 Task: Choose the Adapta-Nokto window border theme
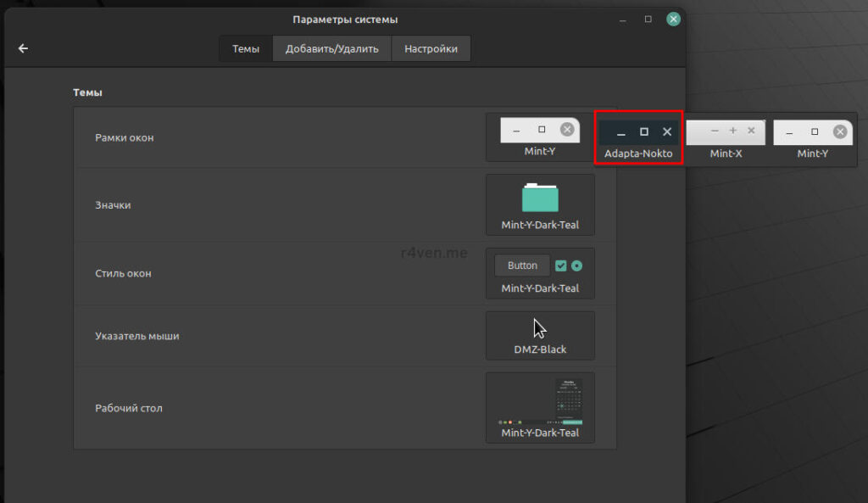[x=638, y=138]
